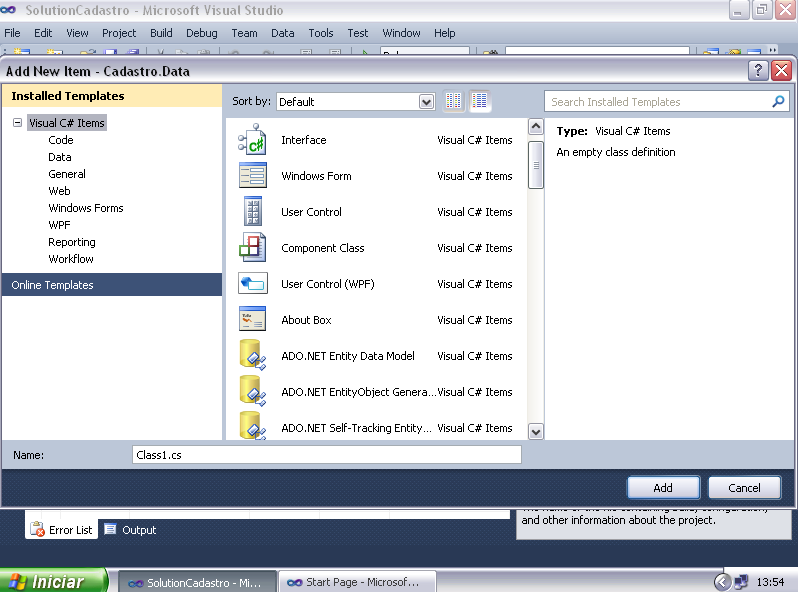Click the taskbar tray expand arrow
This screenshot has width=798, height=592.
click(722, 581)
